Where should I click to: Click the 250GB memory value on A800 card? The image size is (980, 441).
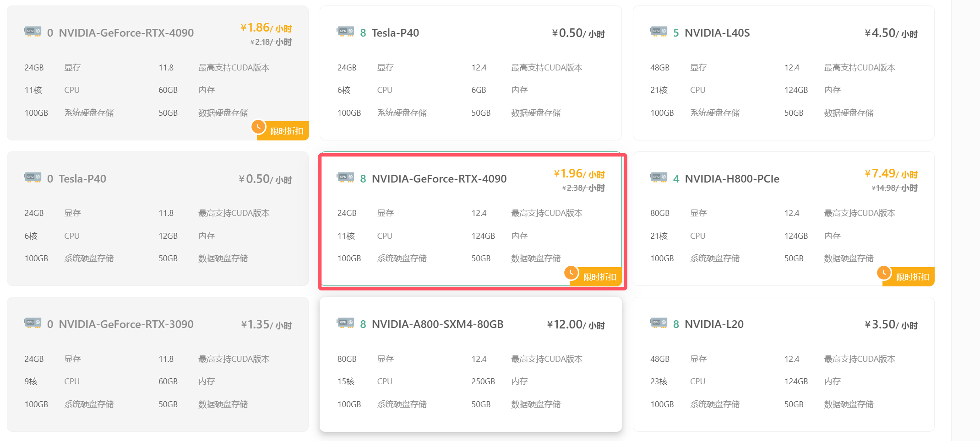pyautogui.click(x=483, y=382)
